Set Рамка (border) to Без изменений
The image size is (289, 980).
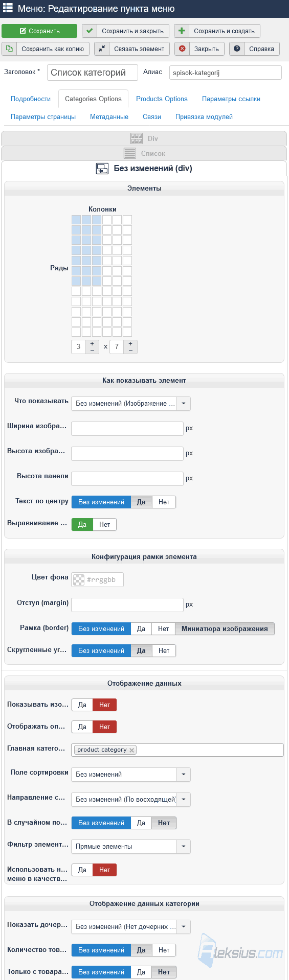101,629
